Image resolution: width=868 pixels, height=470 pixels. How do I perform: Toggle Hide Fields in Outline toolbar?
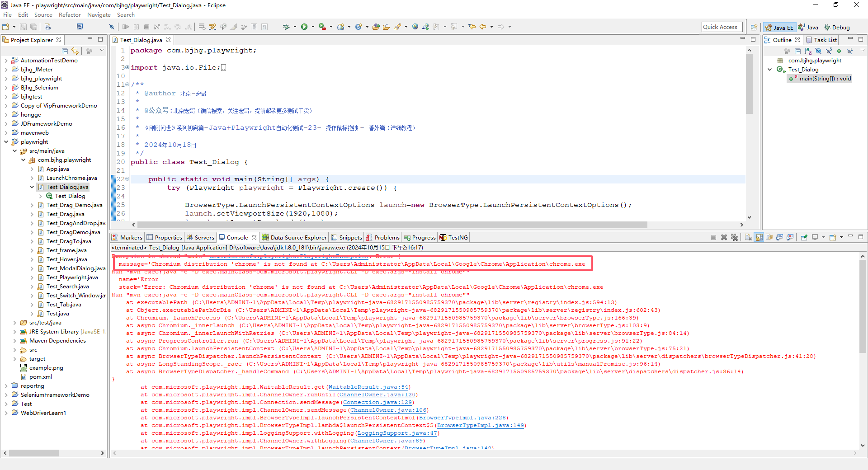coord(818,51)
